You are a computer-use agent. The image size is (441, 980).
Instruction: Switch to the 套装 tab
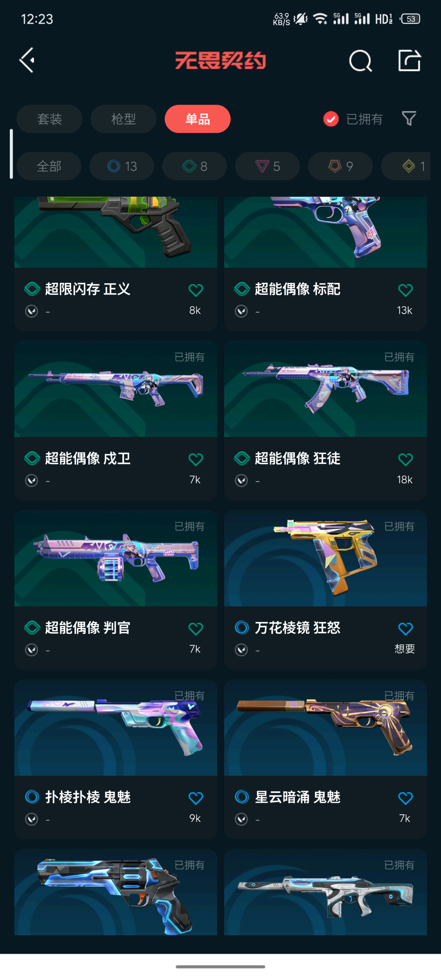(x=49, y=119)
